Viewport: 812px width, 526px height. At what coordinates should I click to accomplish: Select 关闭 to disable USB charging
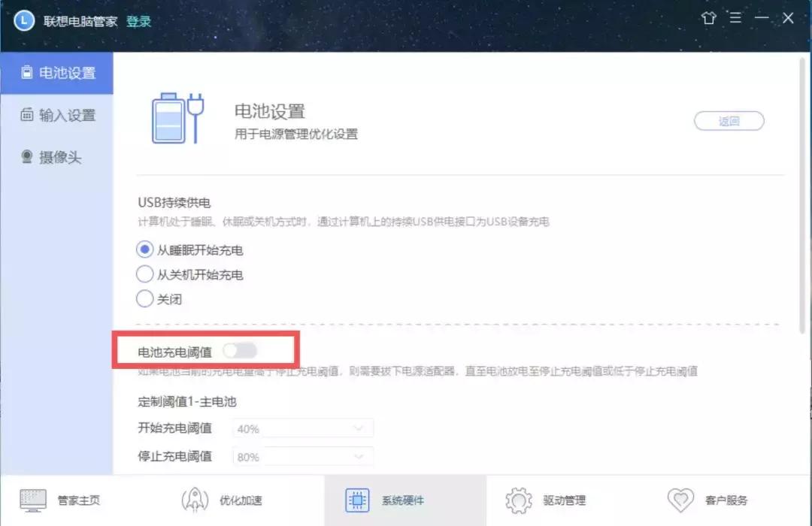coord(144,298)
